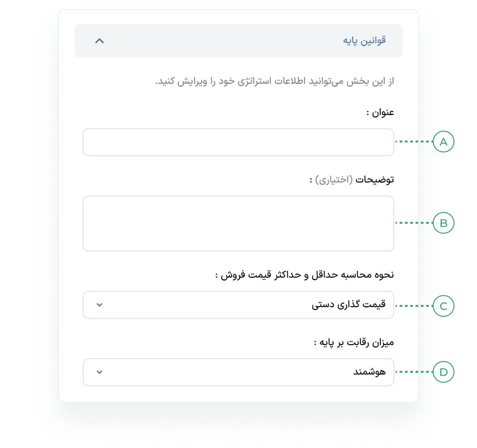Collapse the section using the chevron-up icon

tap(99, 41)
